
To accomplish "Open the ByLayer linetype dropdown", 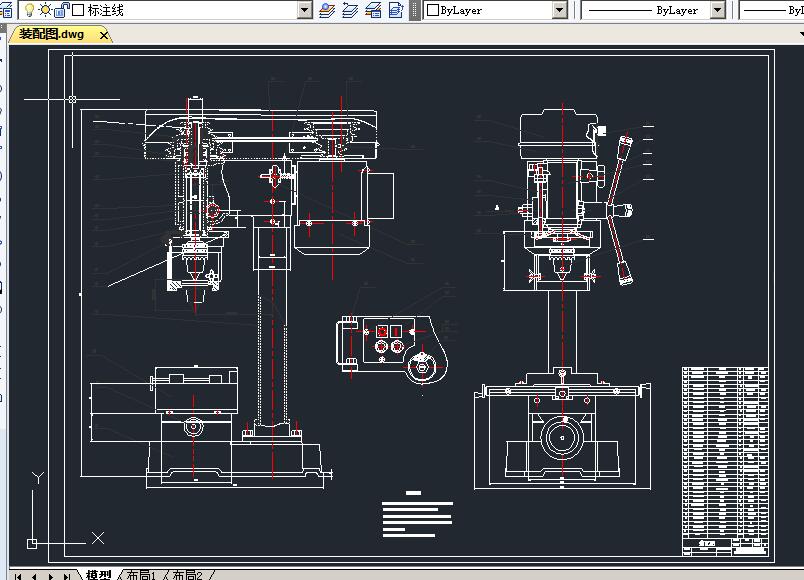I will 717,10.
